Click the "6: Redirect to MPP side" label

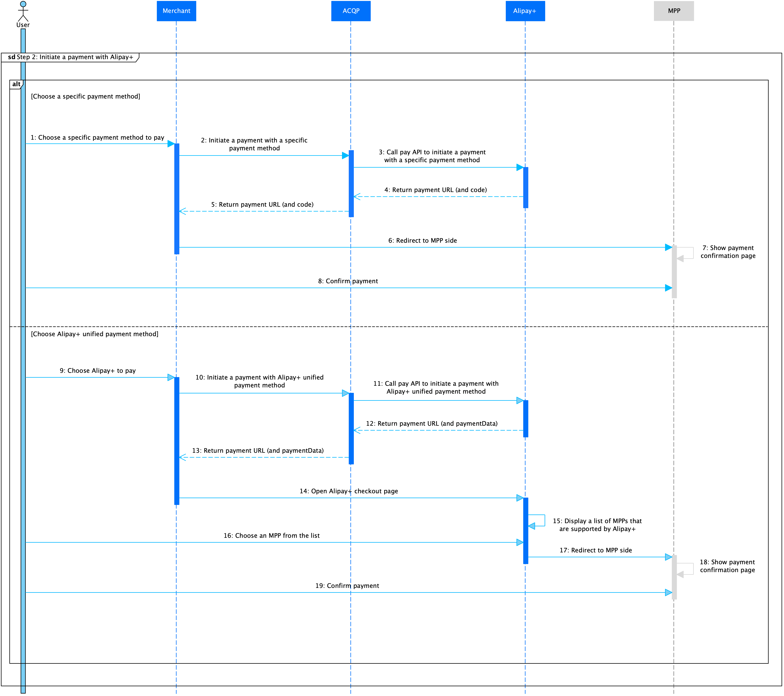point(422,241)
